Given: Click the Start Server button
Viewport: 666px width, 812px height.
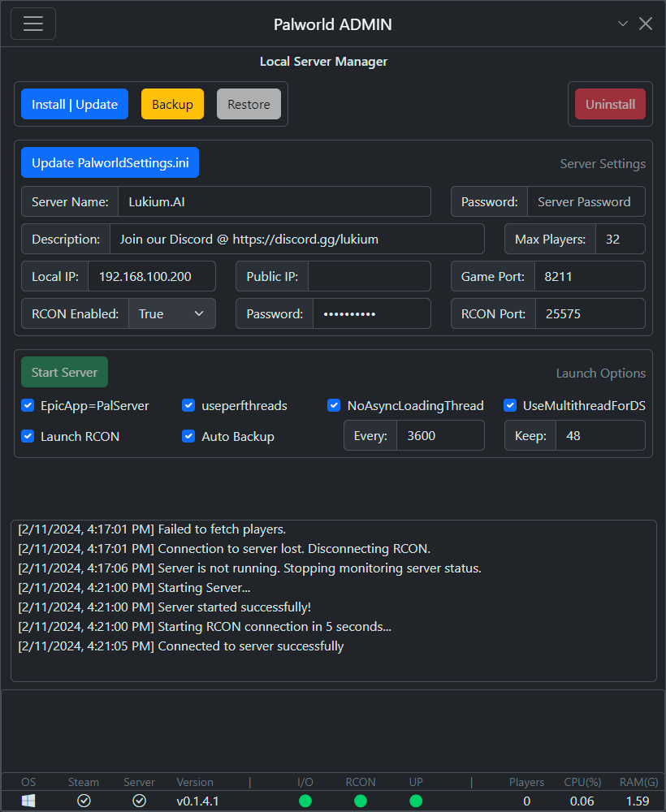Looking at the screenshot, I should click(64, 372).
